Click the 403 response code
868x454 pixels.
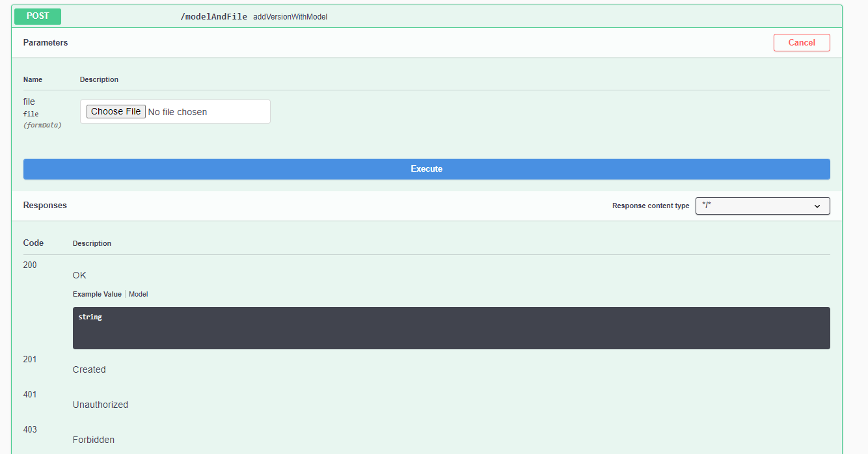coord(30,429)
